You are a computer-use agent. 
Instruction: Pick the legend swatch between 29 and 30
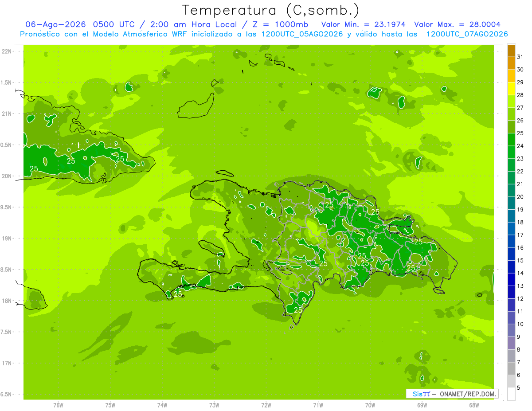pyautogui.click(x=511, y=76)
